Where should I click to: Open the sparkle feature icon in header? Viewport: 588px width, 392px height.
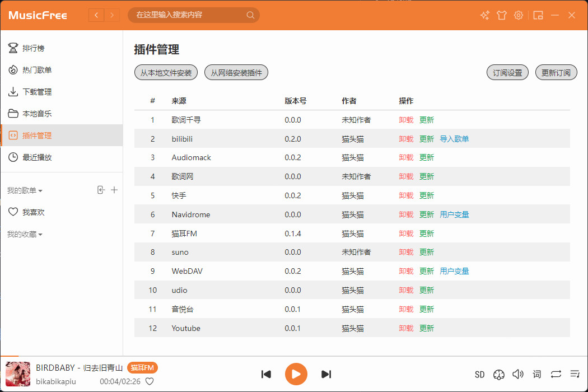[485, 15]
